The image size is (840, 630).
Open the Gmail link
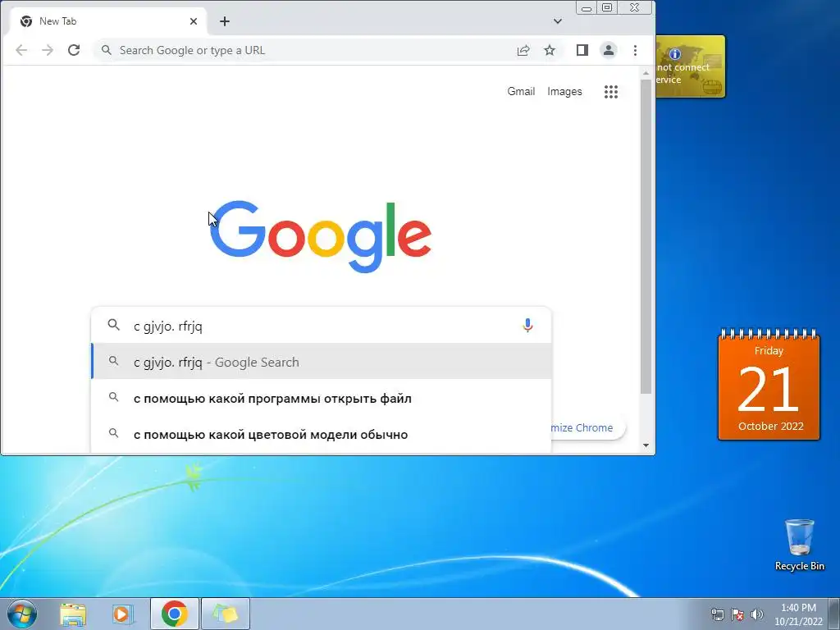tap(521, 92)
